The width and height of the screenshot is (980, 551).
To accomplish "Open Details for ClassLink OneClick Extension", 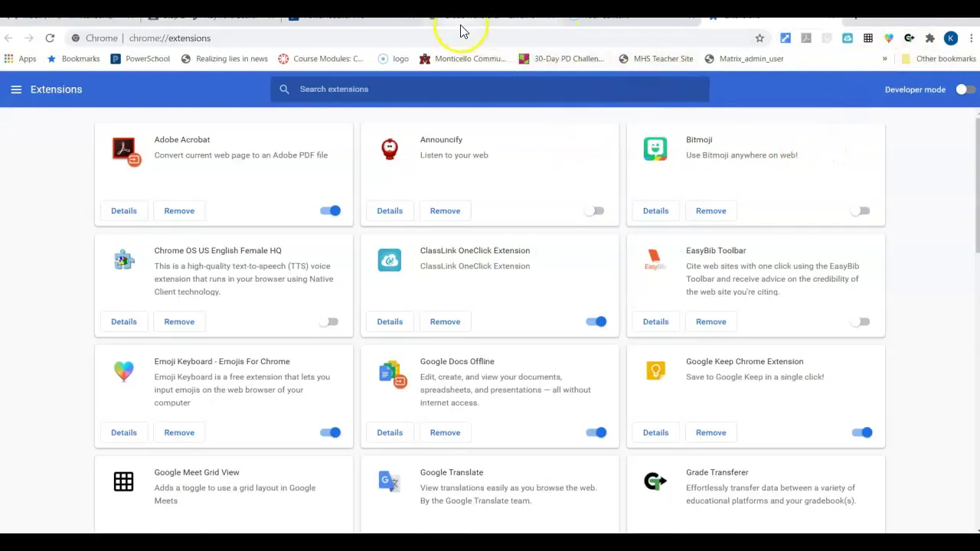I will coord(390,321).
